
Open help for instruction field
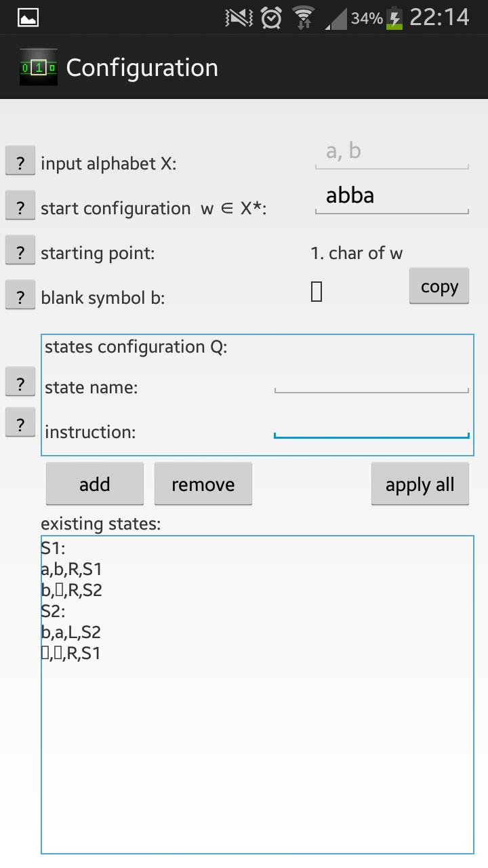(20, 425)
